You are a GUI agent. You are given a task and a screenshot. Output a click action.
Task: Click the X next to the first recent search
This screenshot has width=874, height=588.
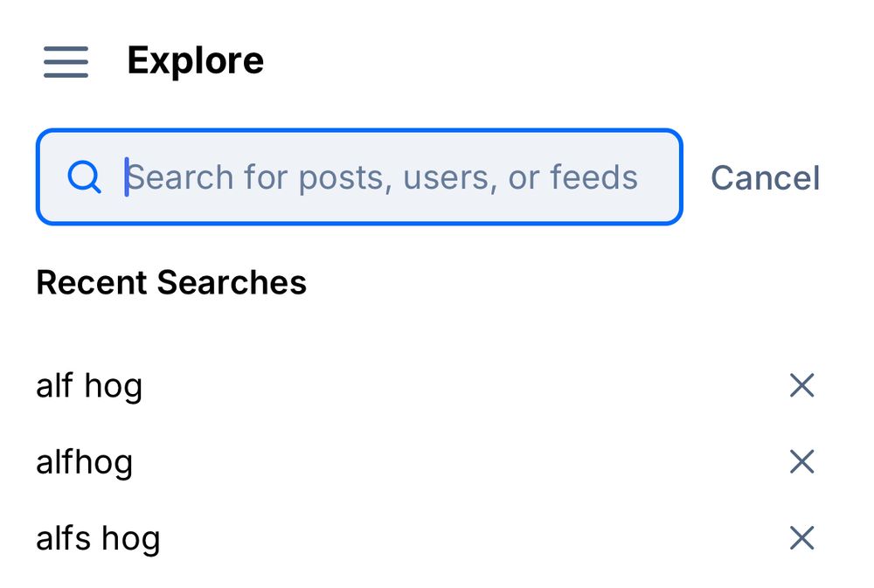[x=801, y=385]
